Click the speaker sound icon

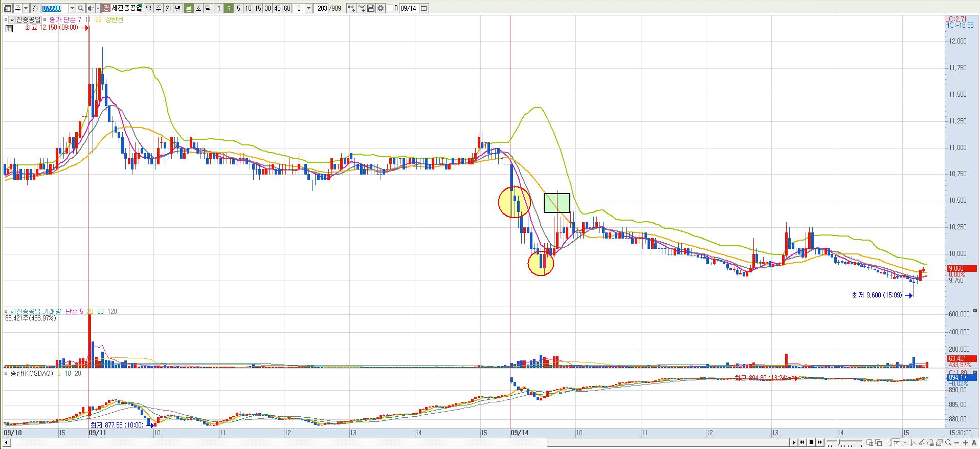(x=91, y=8)
